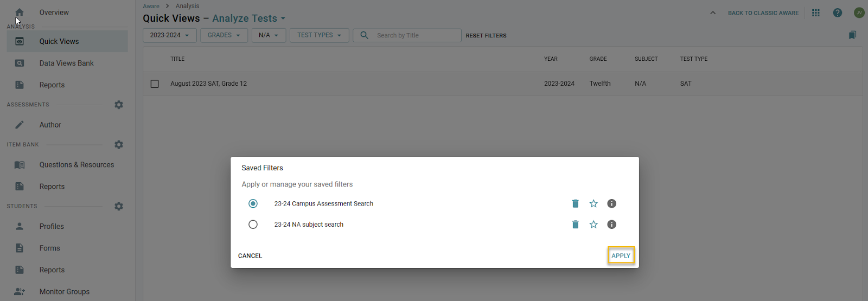The height and width of the screenshot is (301, 868).
Task: Expand the 2023-2024 year dropdown
Action: [x=169, y=35]
